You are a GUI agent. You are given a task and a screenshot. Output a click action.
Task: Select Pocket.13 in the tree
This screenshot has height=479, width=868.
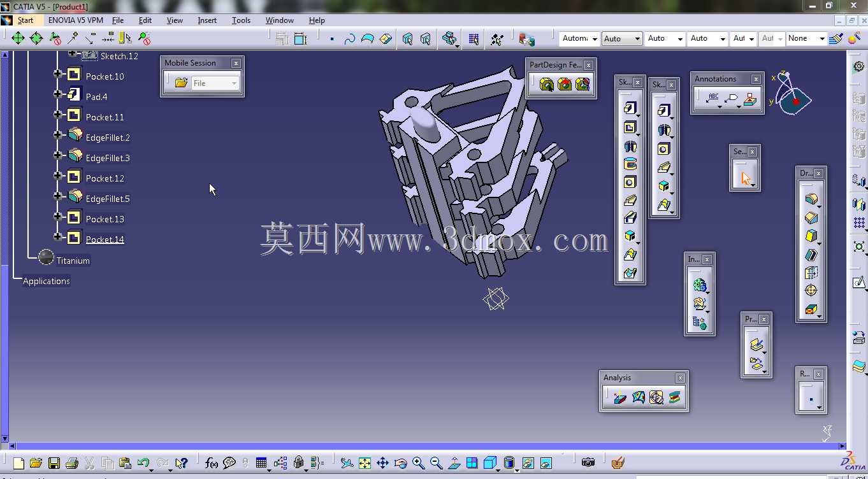105,219
